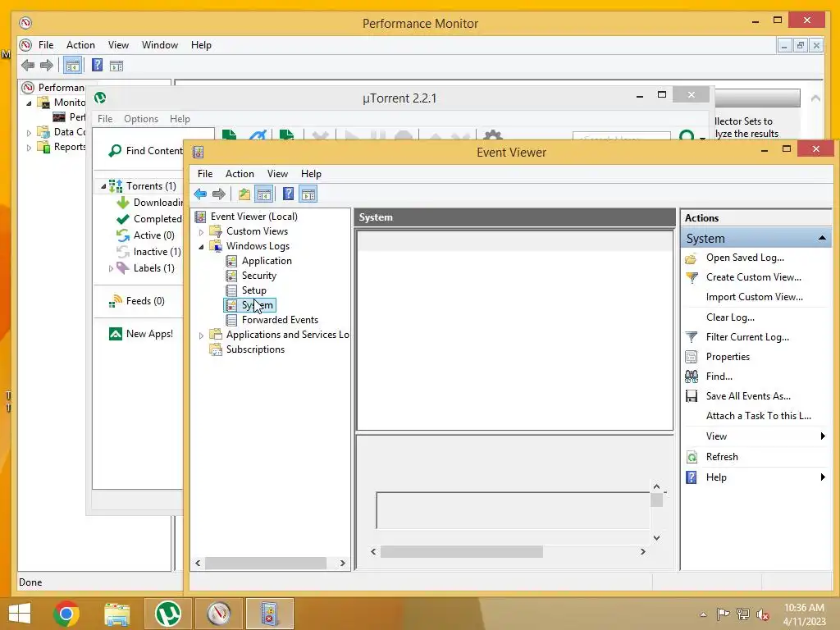Image resolution: width=840 pixels, height=630 pixels.
Task: Click the volume icon in system tray
Action: (763, 614)
